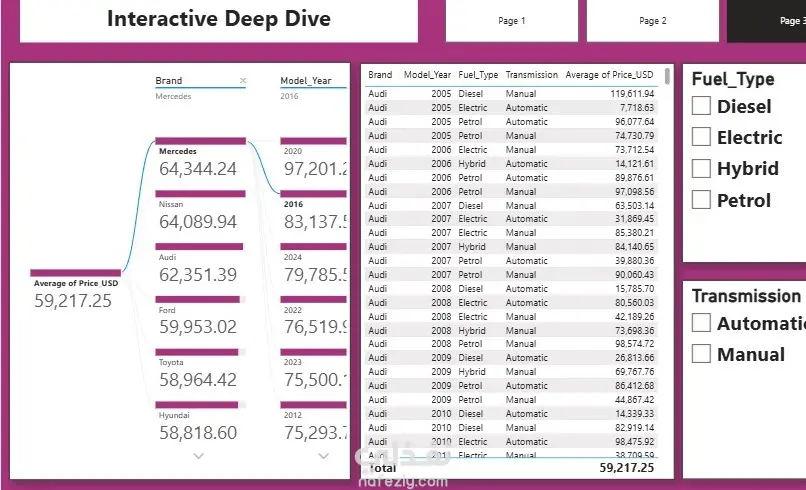
Task: Select the 119,611.94 price cell
Action: tap(632, 94)
